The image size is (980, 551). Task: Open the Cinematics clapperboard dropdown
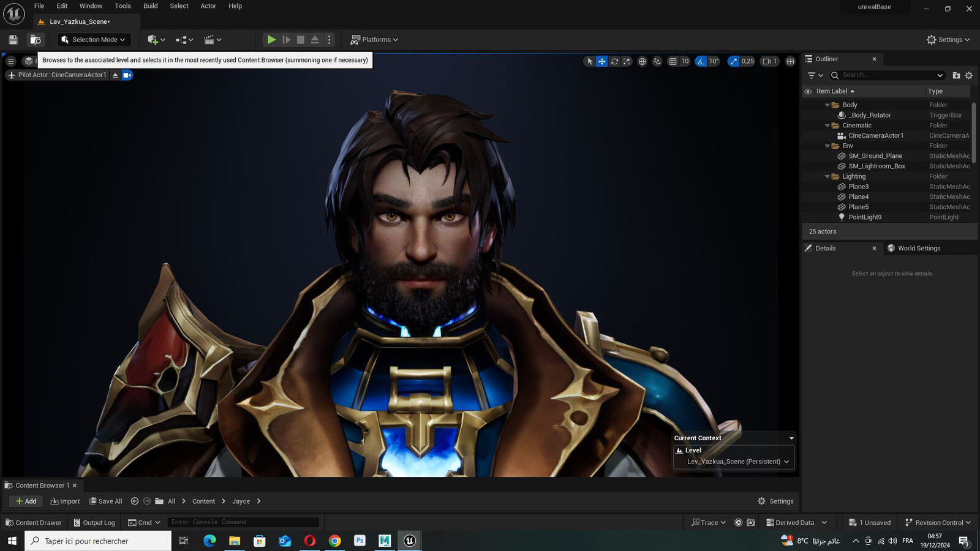(x=213, y=40)
